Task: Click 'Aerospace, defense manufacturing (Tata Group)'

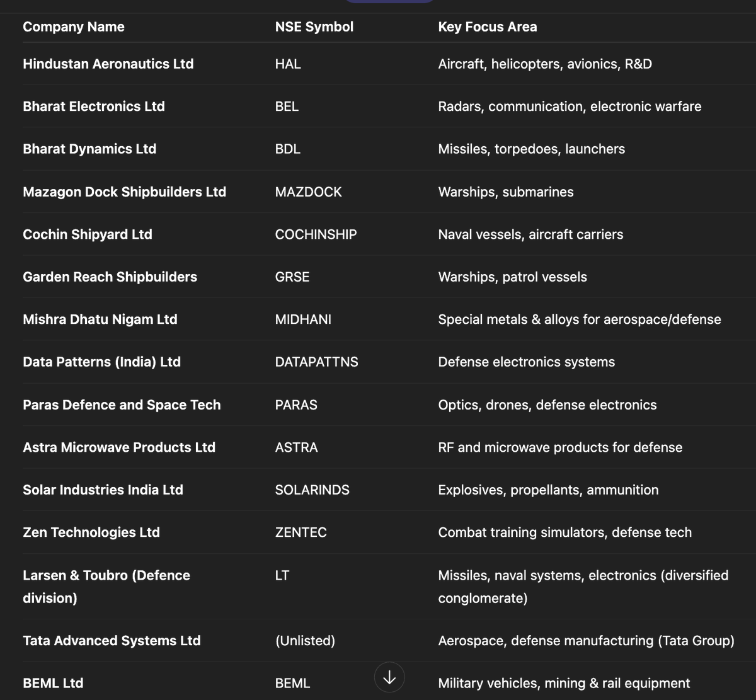Action: pyautogui.click(x=587, y=641)
